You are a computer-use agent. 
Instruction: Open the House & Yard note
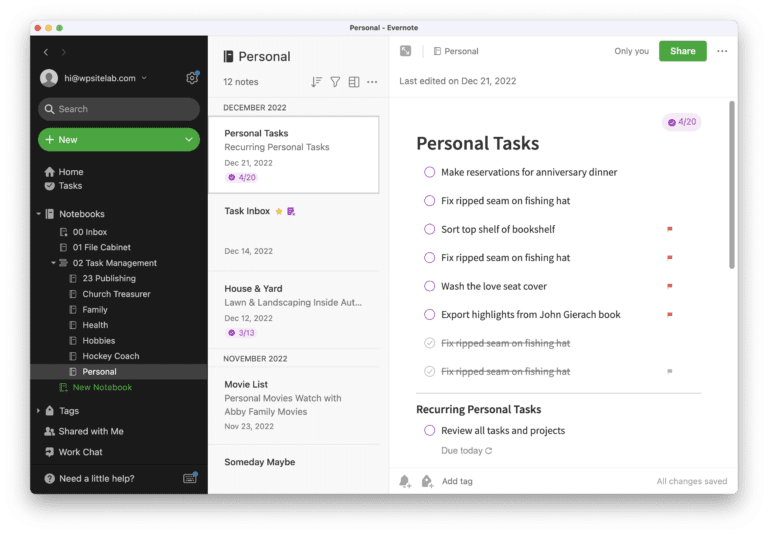click(294, 310)
